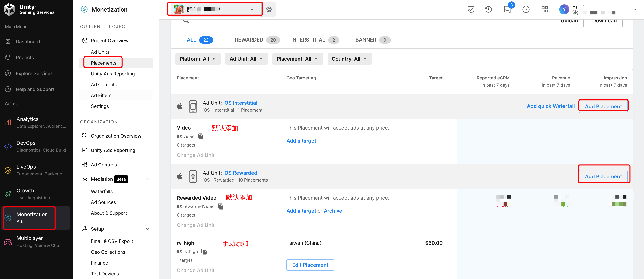Add Placement to iOS Interstitial
Screen dimensions: 644x279
603,106
